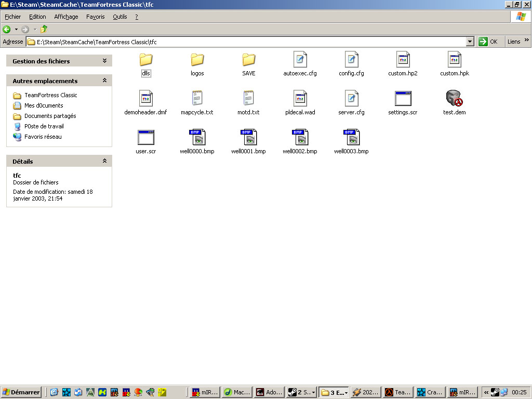
Task: Select the dlls folder icon
Action: pyautogui.click(x=146, y=60)
